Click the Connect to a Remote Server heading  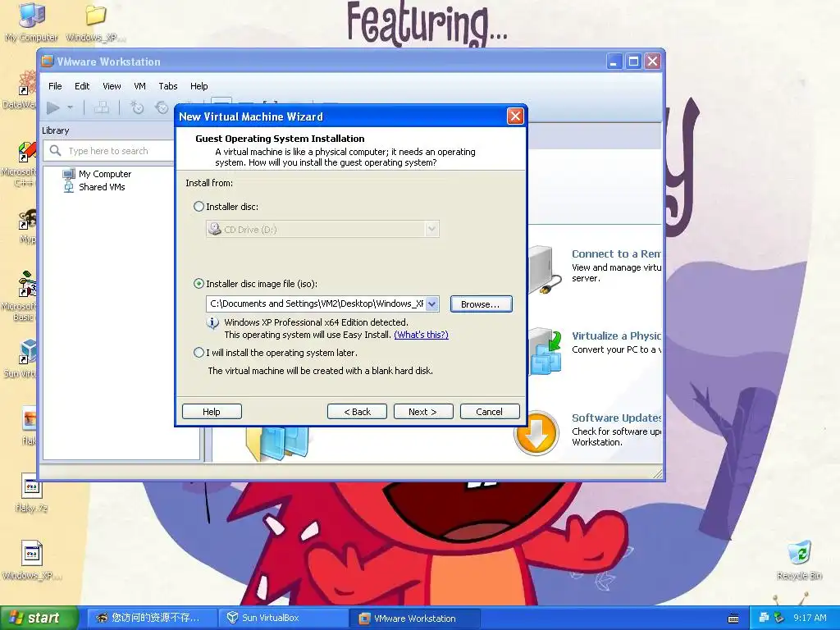617,254
